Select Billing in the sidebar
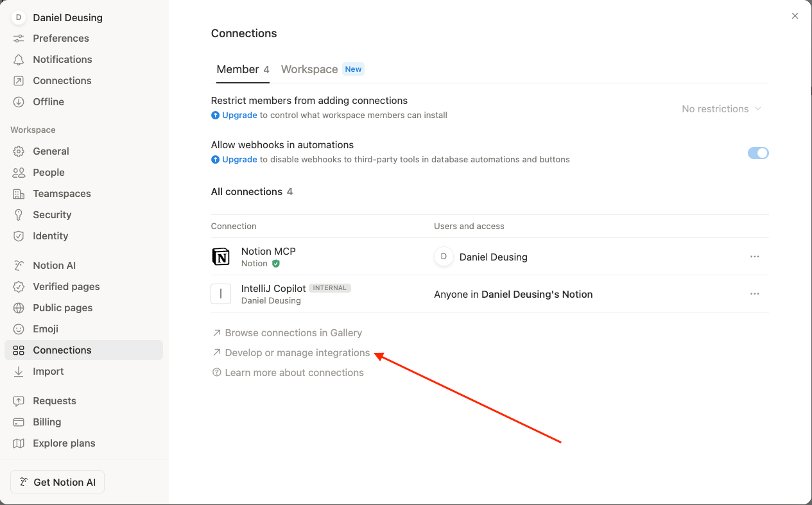812x505 pixels. tap(83, 422)
